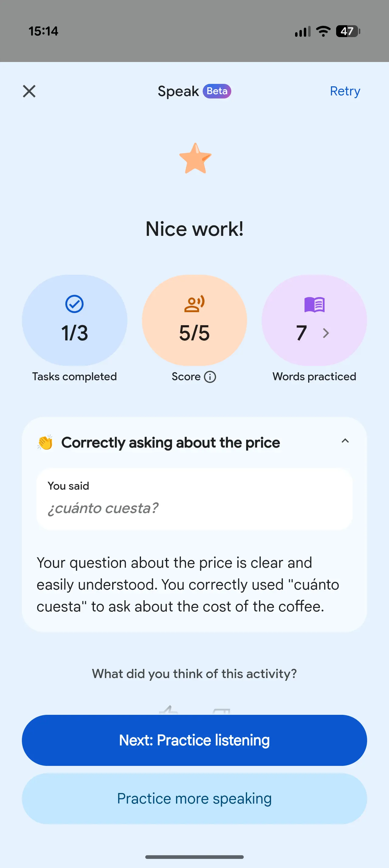This screenshot has height=868, width=389.
Task: Tap the purple book icon for Words practiced
Action: 314,305
